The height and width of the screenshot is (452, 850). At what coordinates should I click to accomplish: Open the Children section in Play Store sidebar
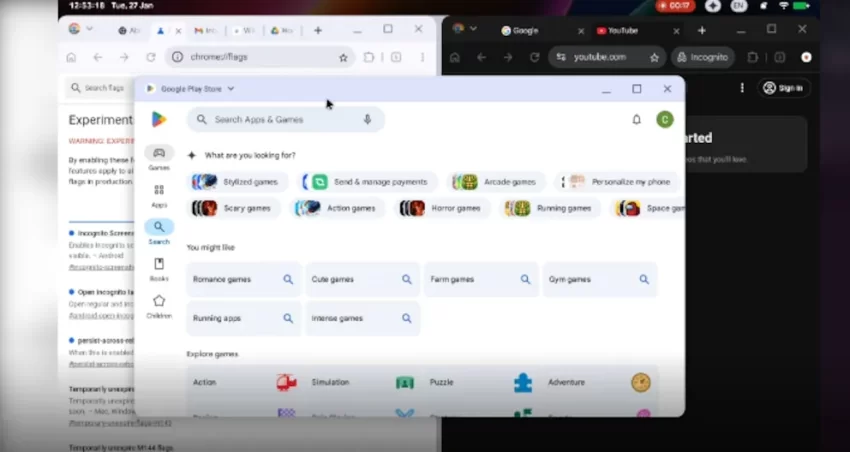pos(158,305)
